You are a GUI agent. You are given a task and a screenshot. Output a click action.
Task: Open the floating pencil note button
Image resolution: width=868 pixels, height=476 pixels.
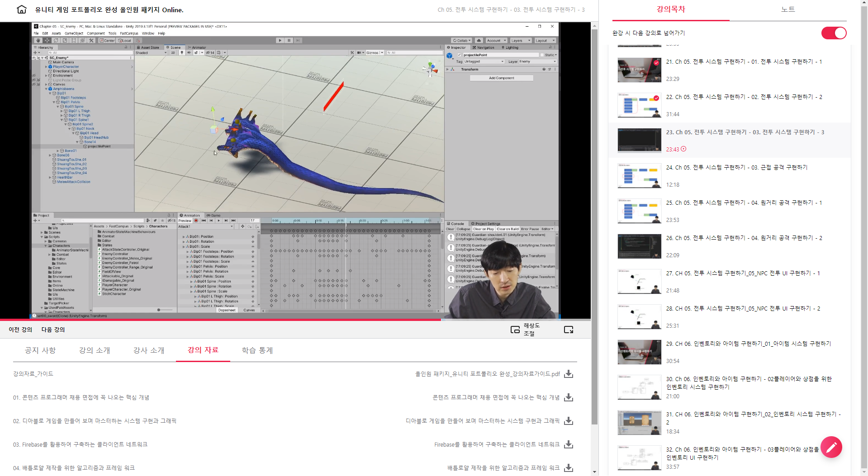pos(831,447)
